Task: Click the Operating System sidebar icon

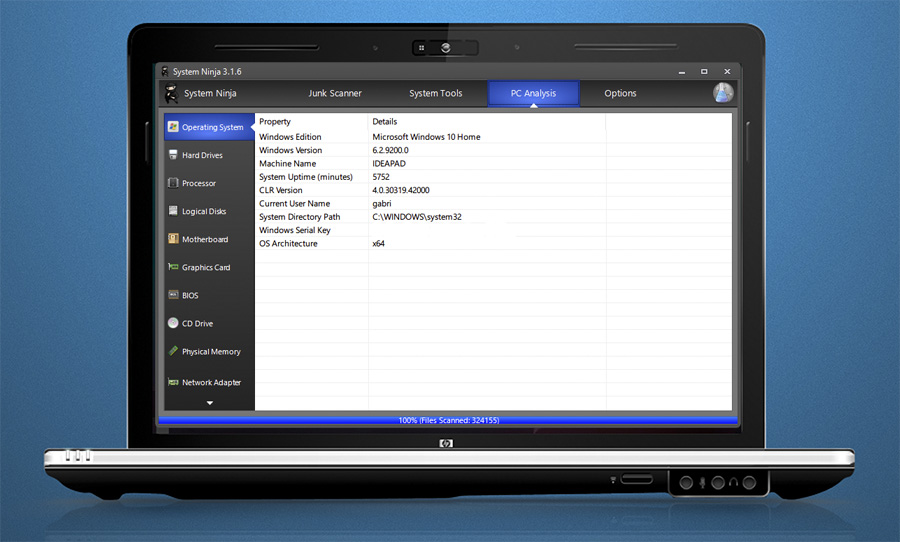Action: (173, 127)
